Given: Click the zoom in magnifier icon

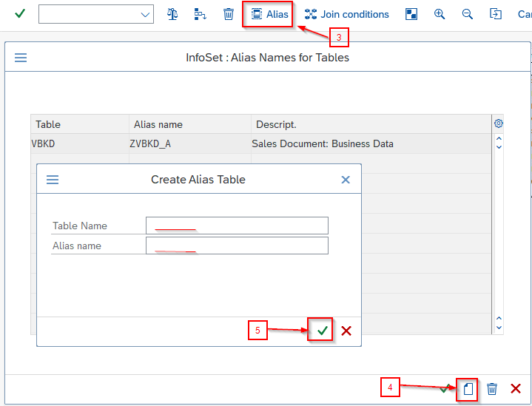Looking at the screenshot, I should (440, 14).
